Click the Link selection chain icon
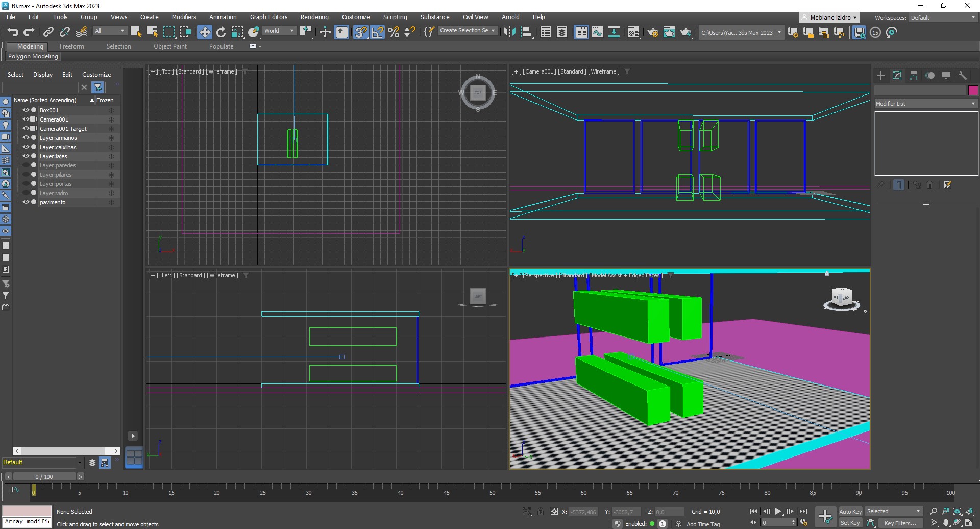 click(48, 32)
